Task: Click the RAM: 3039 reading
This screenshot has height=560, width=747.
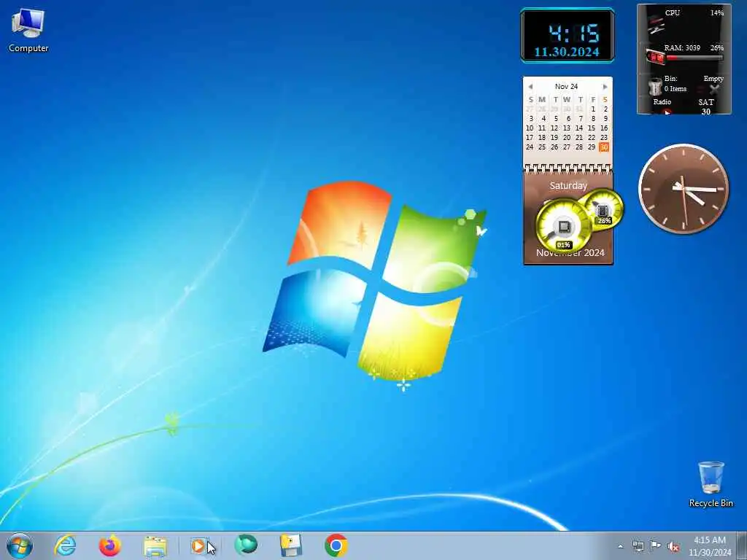Action: pos(682,47)
